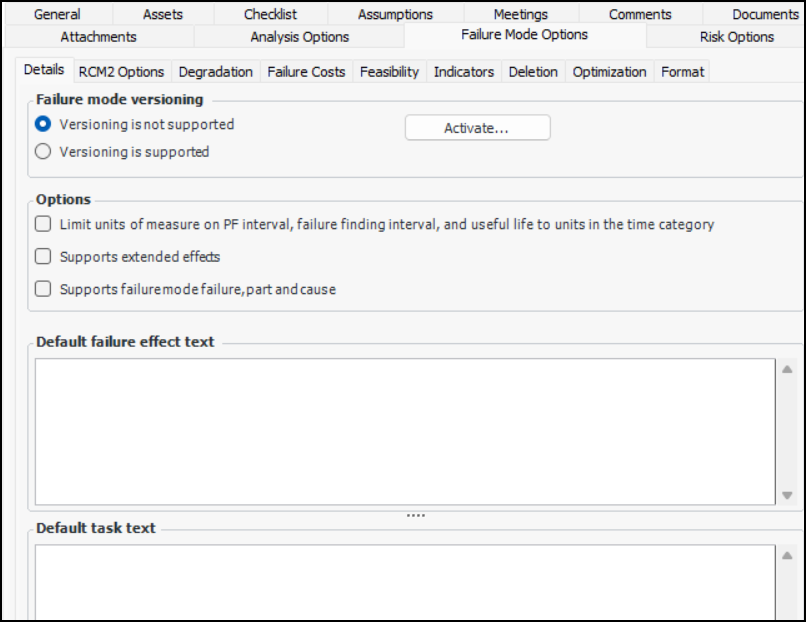Click inside Default failure effect text box

(x=405, y=430)
